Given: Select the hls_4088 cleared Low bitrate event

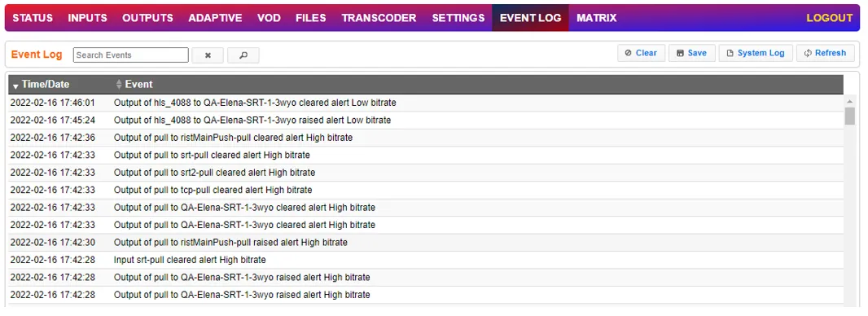Looking at the screenshot, I should [255, 103].
